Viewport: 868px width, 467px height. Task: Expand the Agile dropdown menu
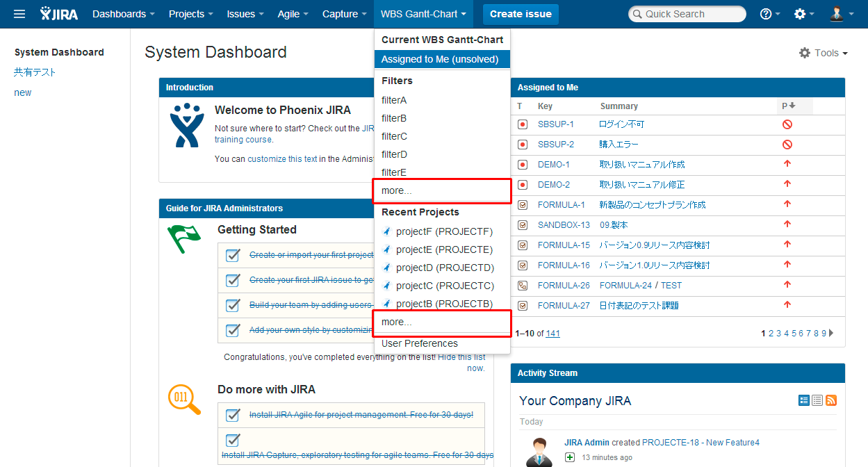click(x=293, y=14)
